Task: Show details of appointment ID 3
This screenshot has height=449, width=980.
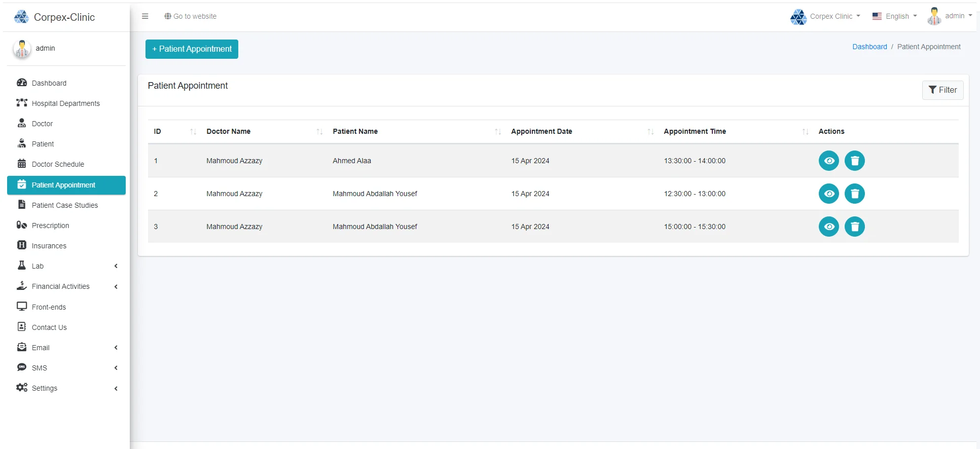Action: pyautogui.click(x=828, y=227)
